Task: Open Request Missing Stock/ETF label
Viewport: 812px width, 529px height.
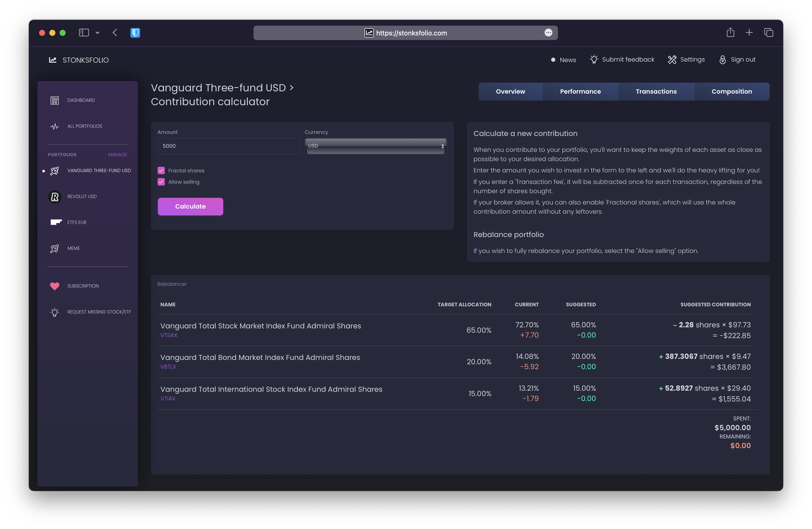Action: tap(99, 312)
